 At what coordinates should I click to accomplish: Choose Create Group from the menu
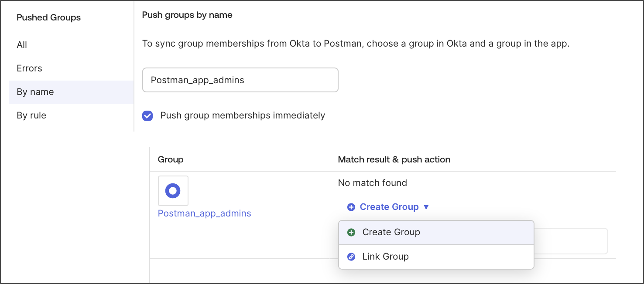[x=436, y=233]
